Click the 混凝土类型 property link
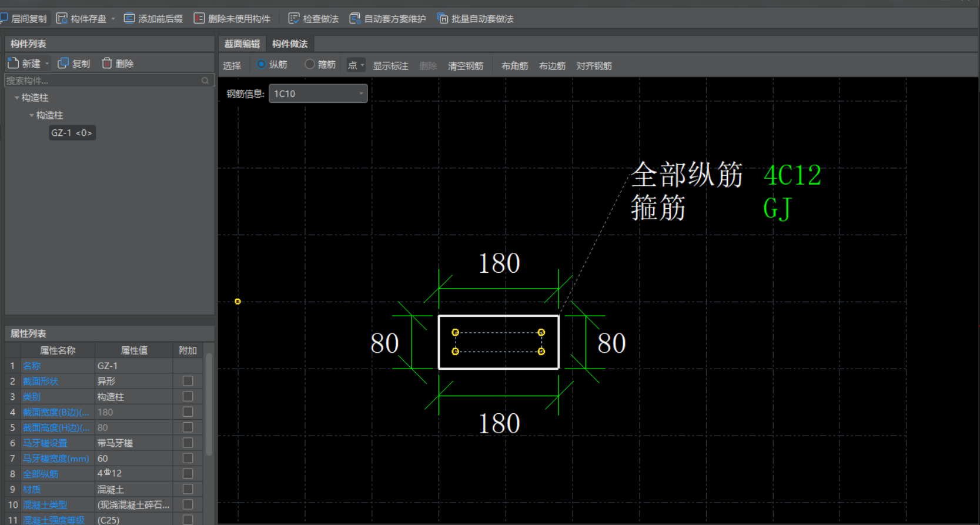Image resolution: width=980 pixels, height=525 pixels. [x=45, y=505]
